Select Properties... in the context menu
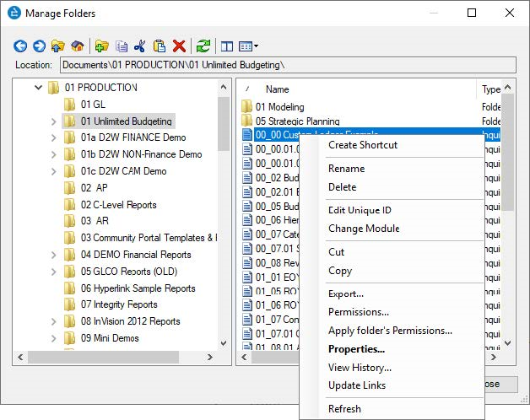Viewport: 530px width, 420px height. pos(356,349)
